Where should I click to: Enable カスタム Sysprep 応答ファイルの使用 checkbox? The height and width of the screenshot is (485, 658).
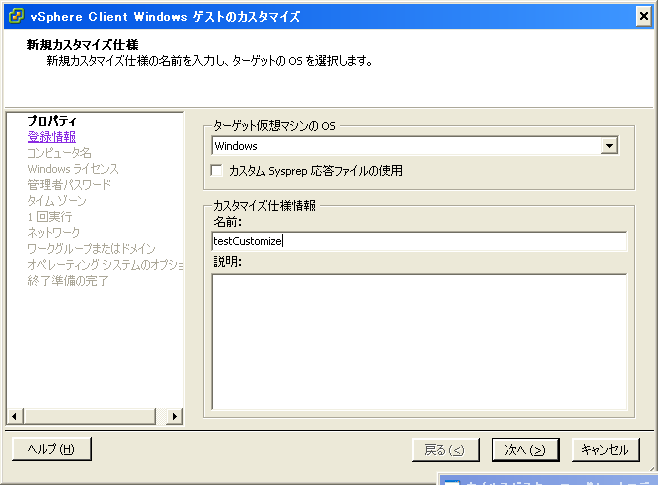pos(217,170)
